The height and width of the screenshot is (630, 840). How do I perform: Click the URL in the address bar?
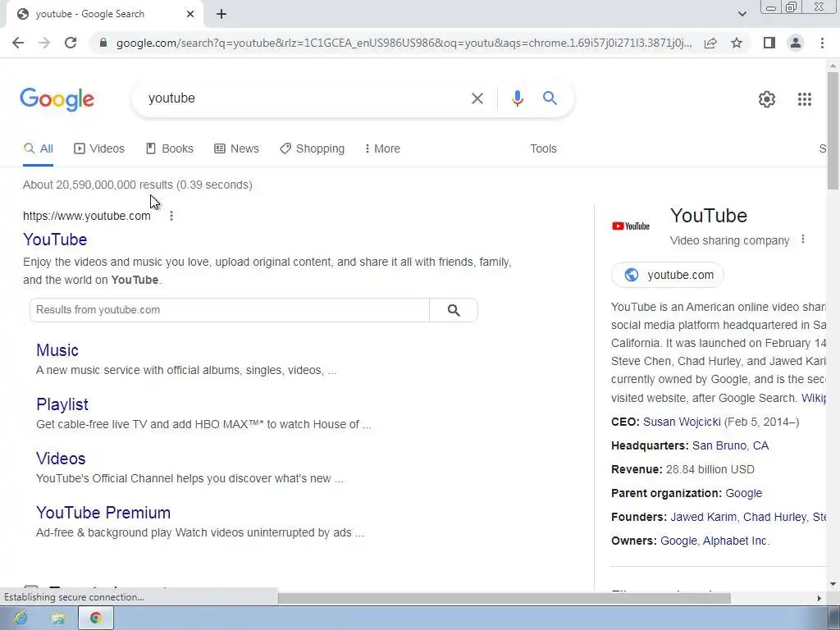(404, 43)
